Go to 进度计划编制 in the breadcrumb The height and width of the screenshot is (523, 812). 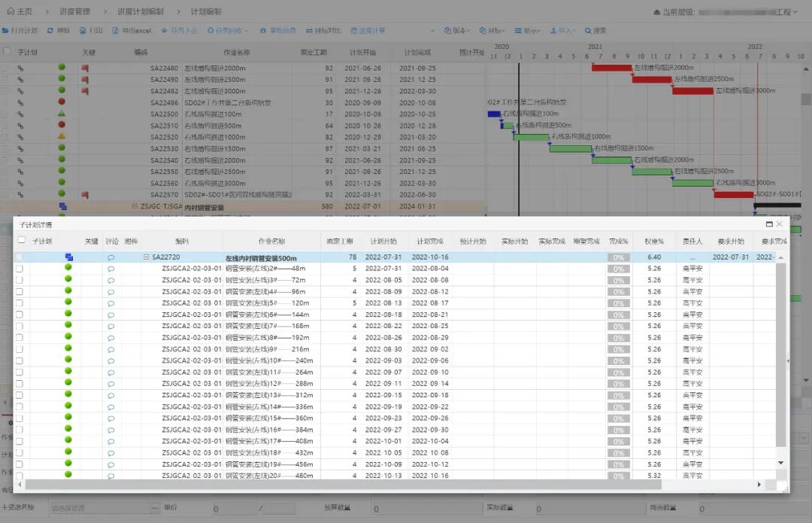click(141, 11)
